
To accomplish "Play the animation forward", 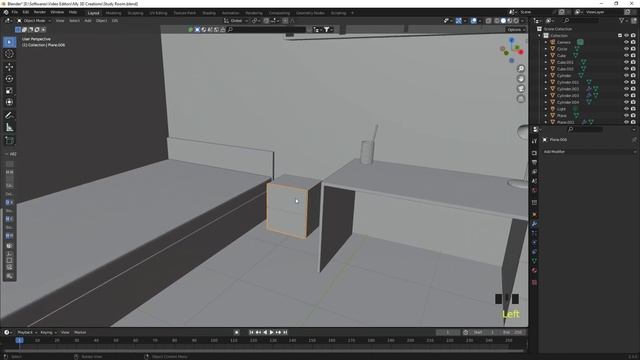I will click(272, 332).
